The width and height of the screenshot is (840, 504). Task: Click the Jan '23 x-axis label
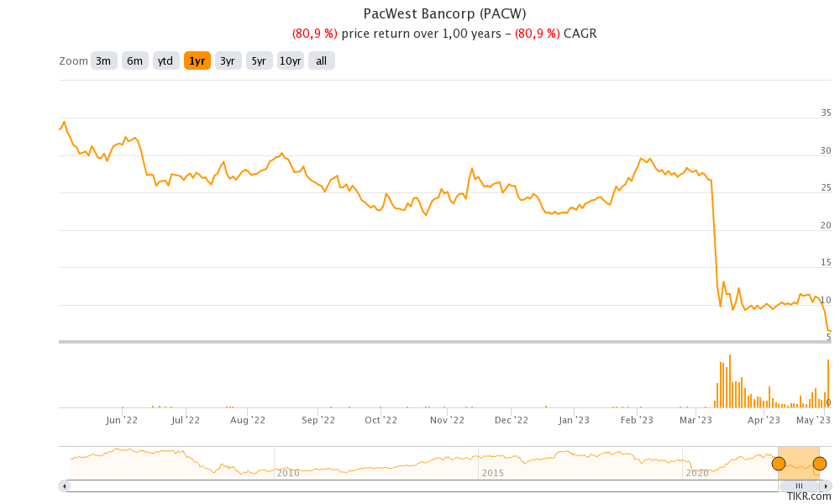(x=574, y=420)
